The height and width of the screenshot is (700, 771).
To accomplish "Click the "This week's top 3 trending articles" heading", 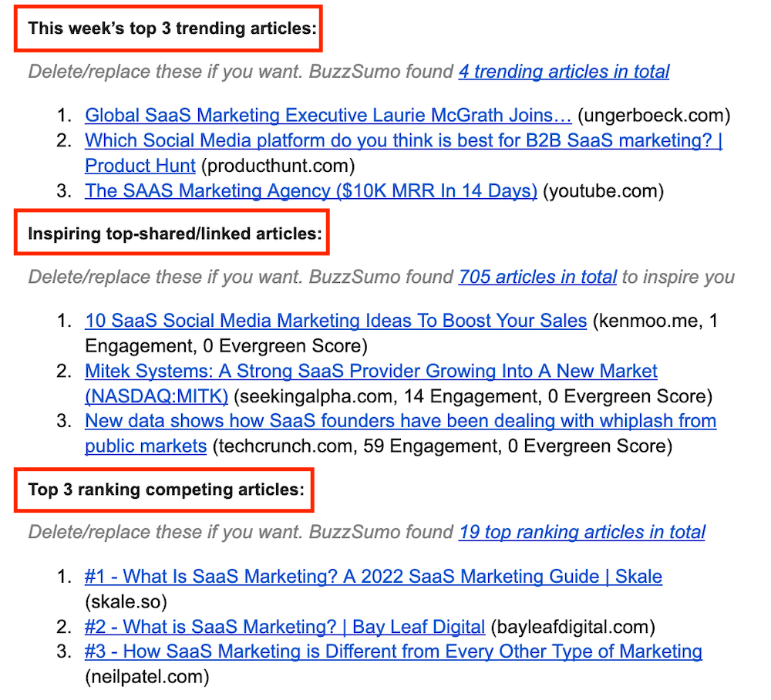I will (167, 29).
